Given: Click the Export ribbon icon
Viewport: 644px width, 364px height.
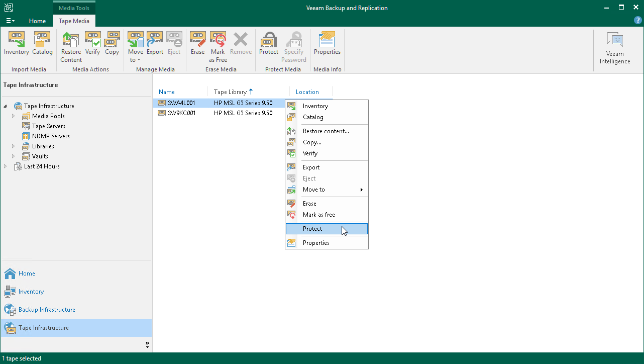Looking at the screenshot, I should coord(155,43).
